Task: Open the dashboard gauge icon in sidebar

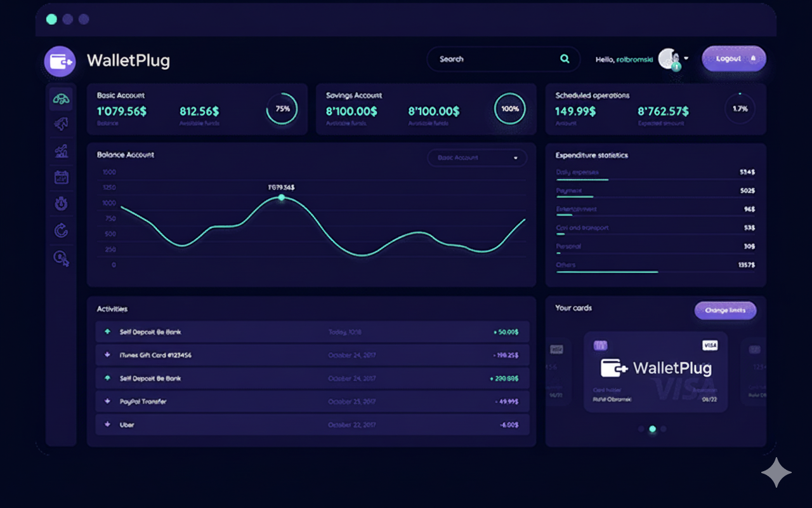Action: (61, 98)
